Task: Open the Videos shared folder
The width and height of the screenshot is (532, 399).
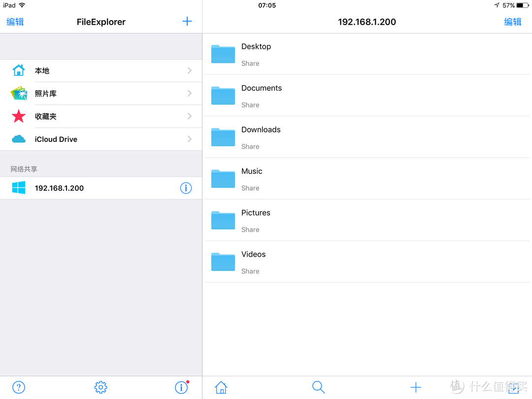Action: click(253, 262)
